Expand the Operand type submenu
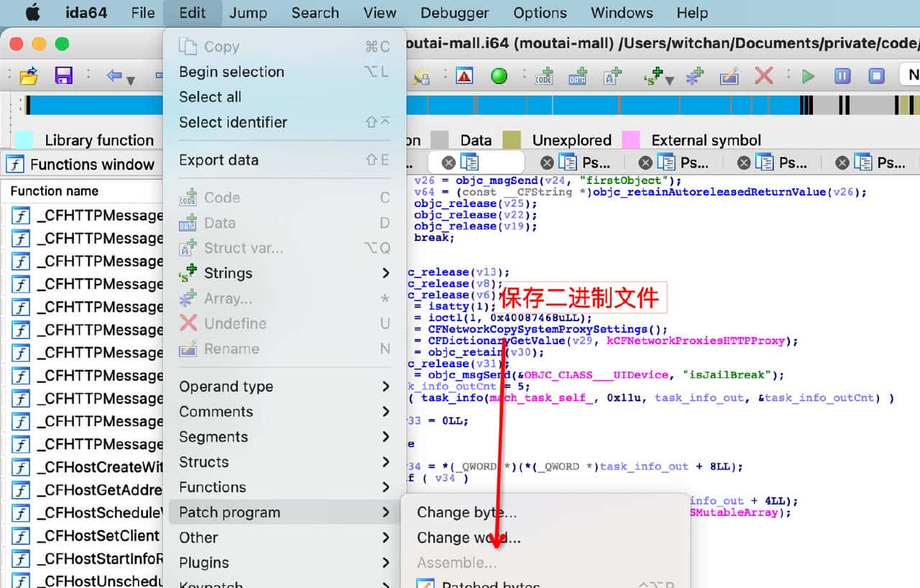Image resolution: width=920 pixels, height=588 pixels. 225,386
